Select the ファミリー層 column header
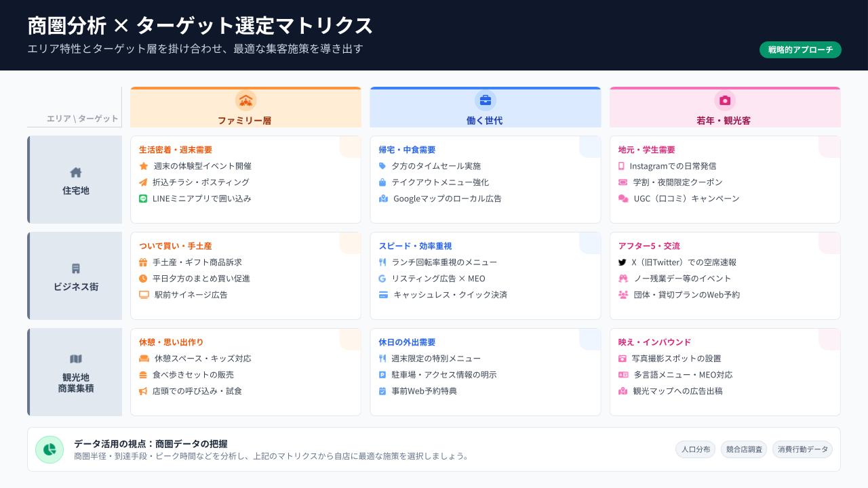The image size is (868, 488). (x=245, y=120)
